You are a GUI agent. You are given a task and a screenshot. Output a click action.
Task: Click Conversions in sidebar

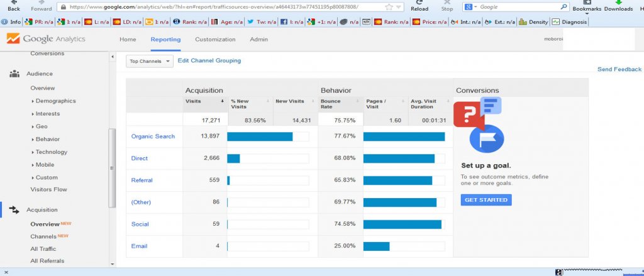pos(47,53)
